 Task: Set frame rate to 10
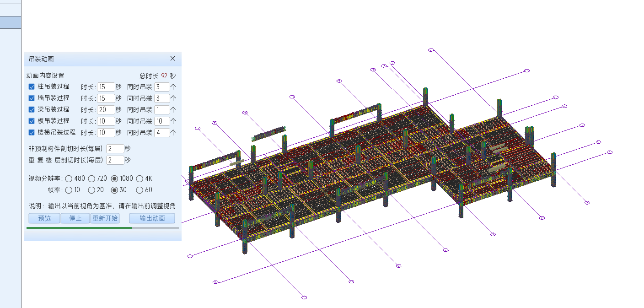(x=69, y=190)
